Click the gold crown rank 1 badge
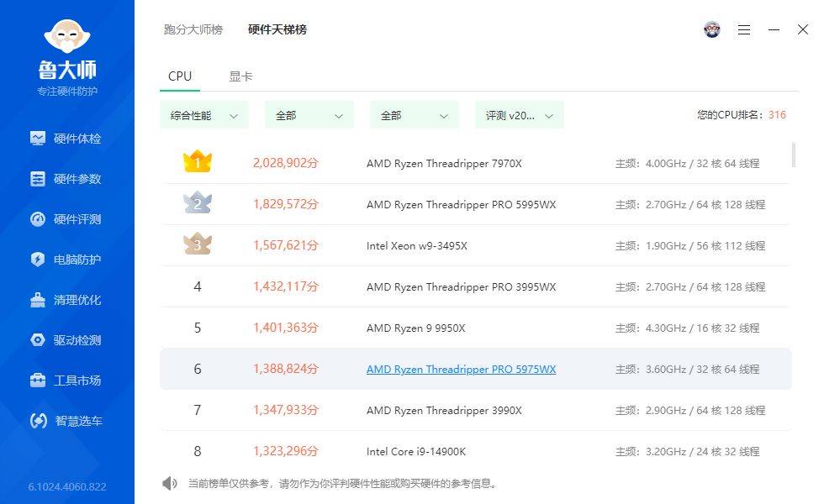Screen dimensions: 824x504 coord(197,161)
